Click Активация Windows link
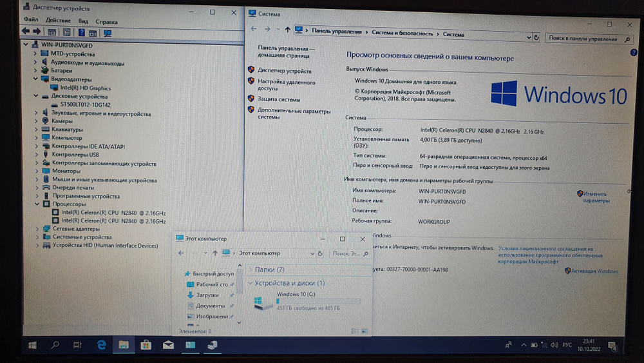 (594, 271)
